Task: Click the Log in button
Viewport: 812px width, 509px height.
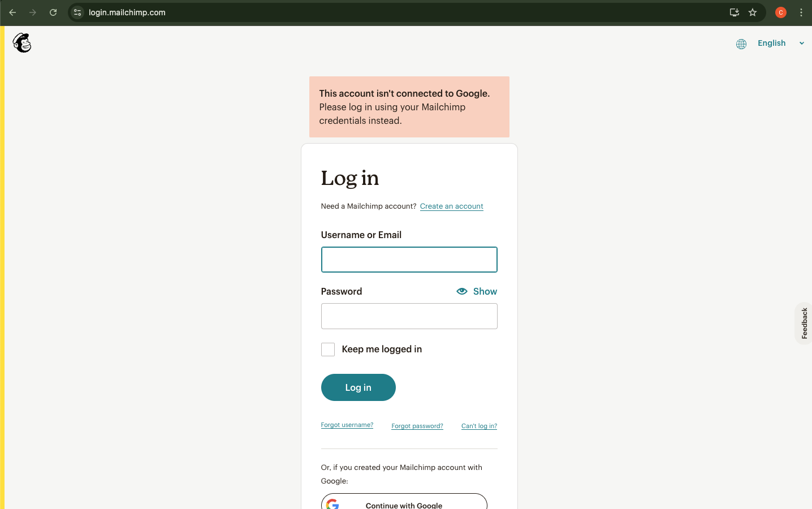Action: 359,387
